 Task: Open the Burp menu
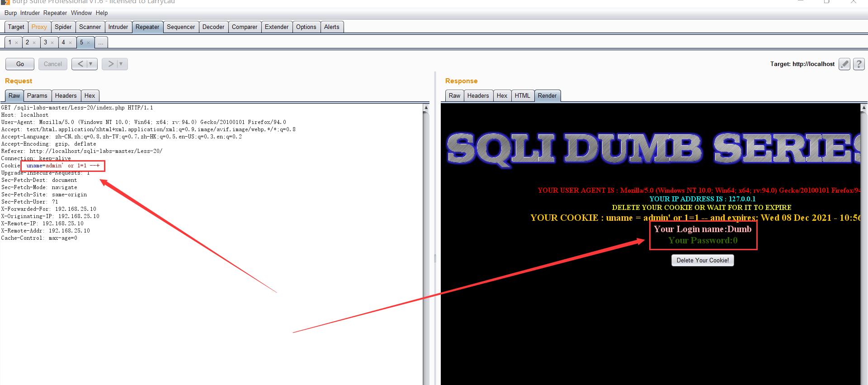10,13
